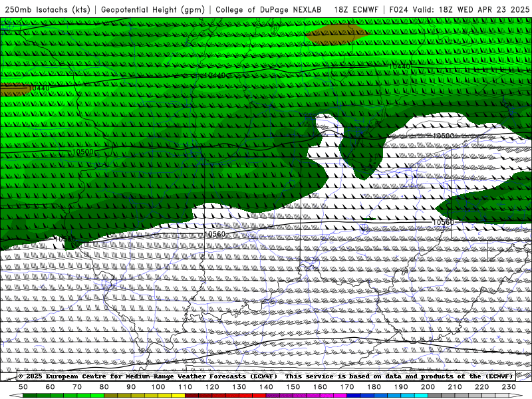Click the 'Geopotential Height (gpm)' title text
This screenshot has width=532, height=399.
(x=153, y=9)
